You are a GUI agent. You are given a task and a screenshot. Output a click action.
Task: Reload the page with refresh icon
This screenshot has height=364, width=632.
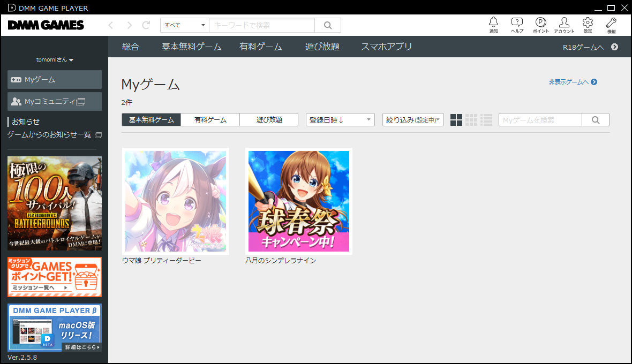146,25
